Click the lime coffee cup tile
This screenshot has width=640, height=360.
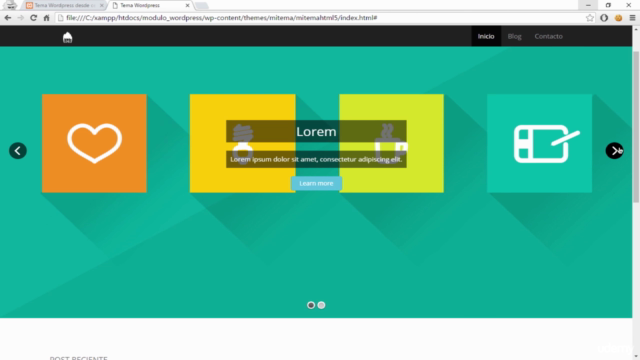pos(391,143)
